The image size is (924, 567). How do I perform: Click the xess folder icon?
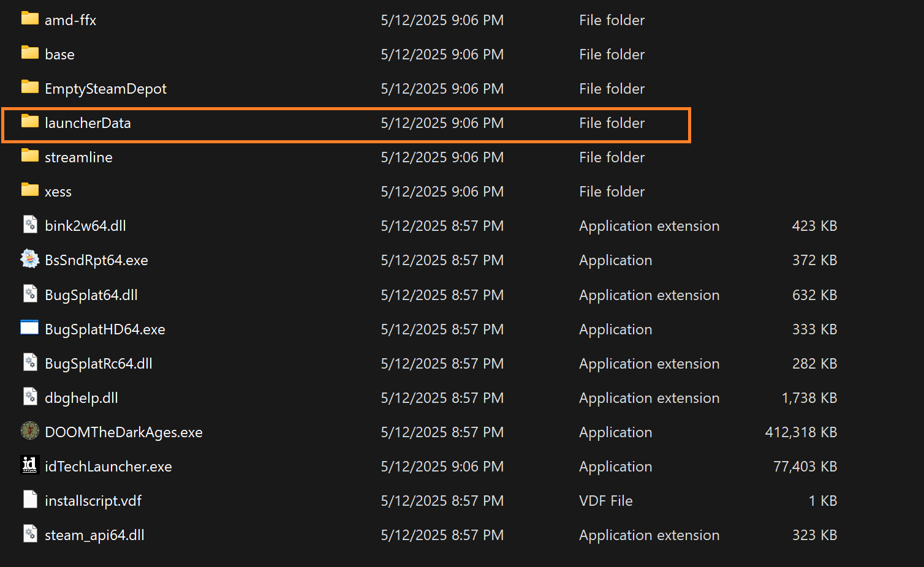pos(29,190)
